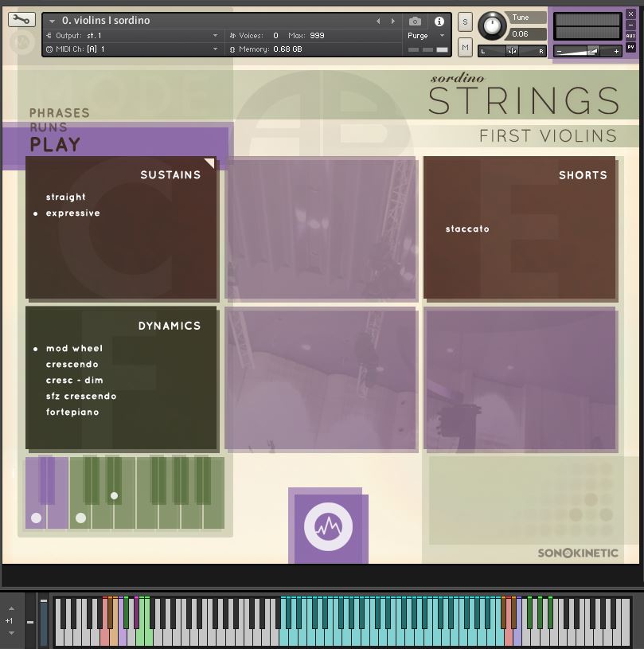
Task: Open the instrument info via the i icon
Action: coord(439,22)
